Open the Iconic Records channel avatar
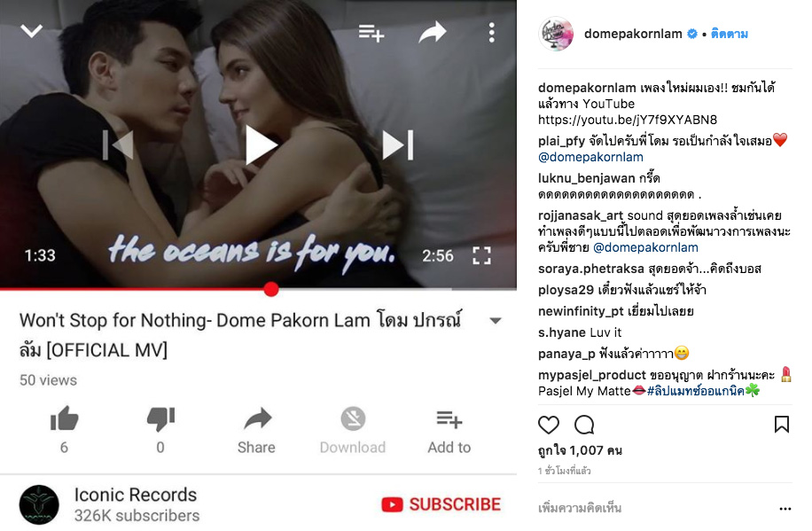The height and width of the screenshot is (531, 812). (x=39, y=504)
